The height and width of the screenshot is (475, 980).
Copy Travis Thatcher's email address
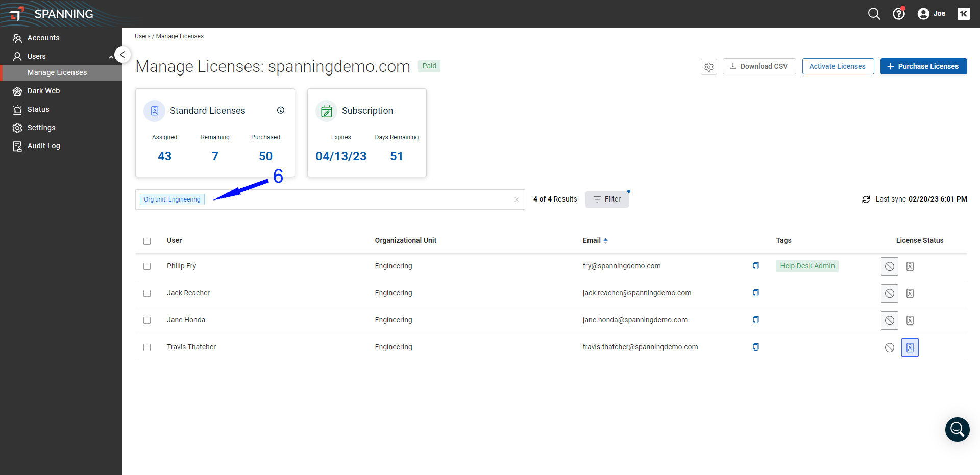pyautogui.click(x=756, y=347)
